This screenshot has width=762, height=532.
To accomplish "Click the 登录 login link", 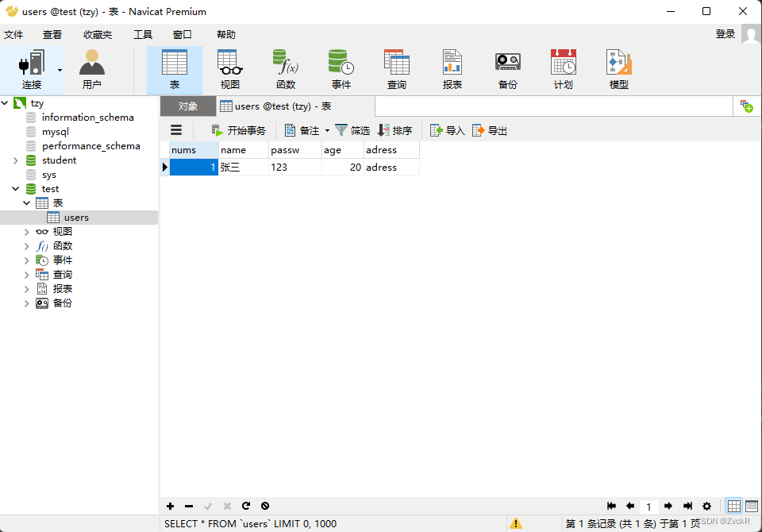I will tap(725, 34).
